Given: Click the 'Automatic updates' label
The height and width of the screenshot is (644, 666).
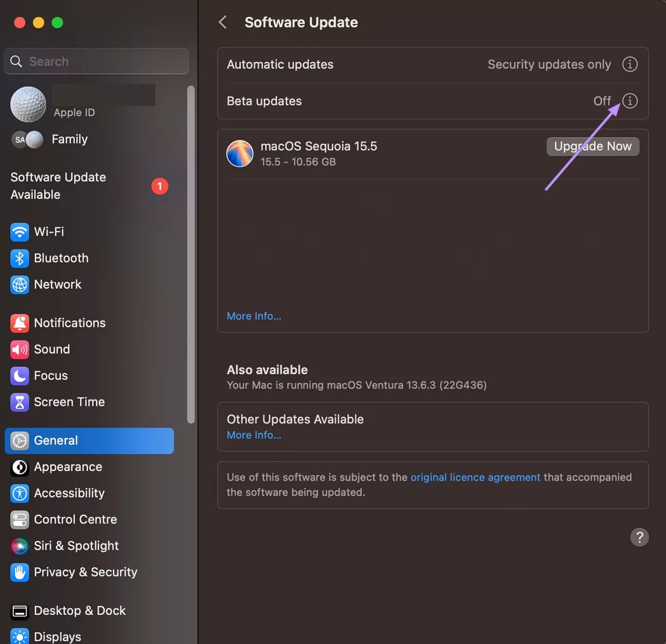Looking at the screenshot, I should (x=280, y=65).
